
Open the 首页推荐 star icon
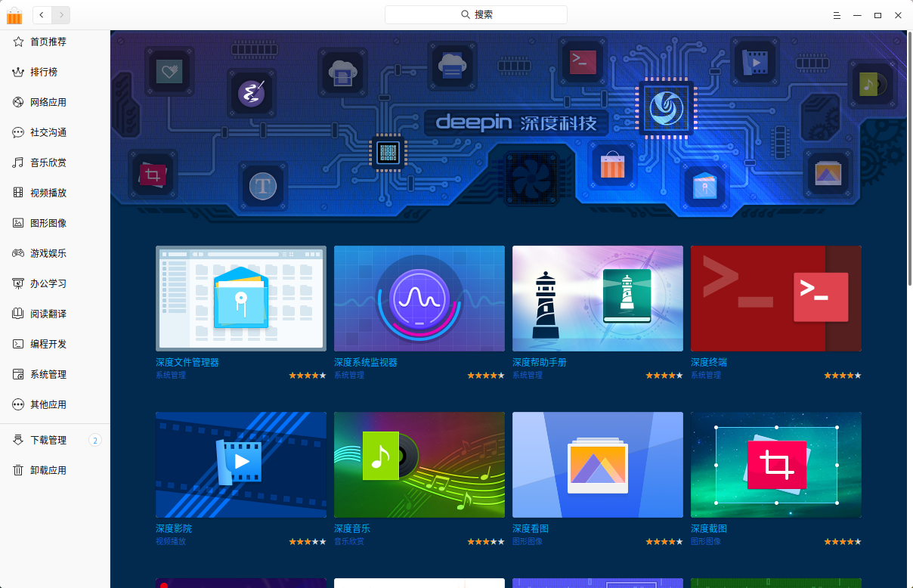click(18, 42)
